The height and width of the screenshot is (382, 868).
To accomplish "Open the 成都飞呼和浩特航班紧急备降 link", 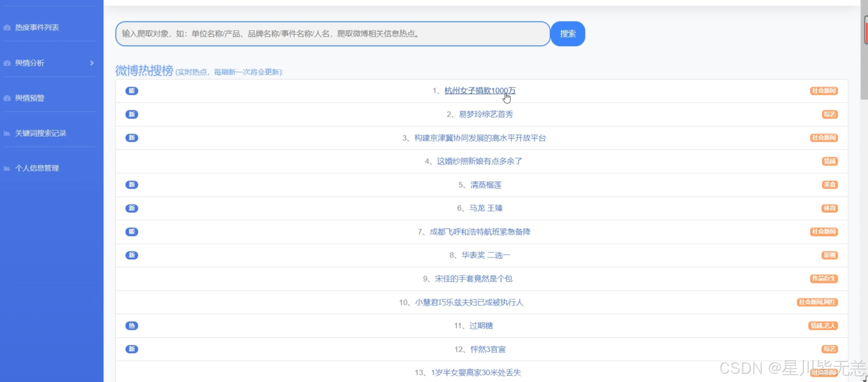I will pos(480,232).
